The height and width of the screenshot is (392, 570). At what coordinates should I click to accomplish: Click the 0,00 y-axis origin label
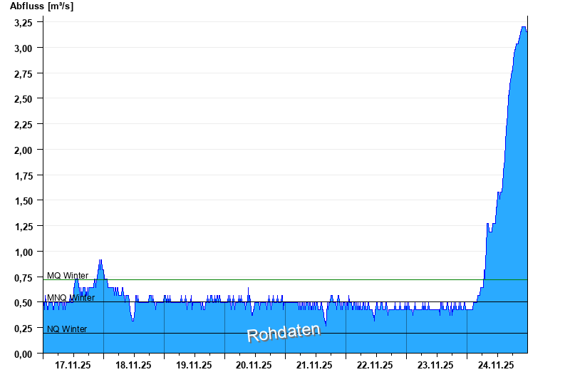tap(24, 354)
